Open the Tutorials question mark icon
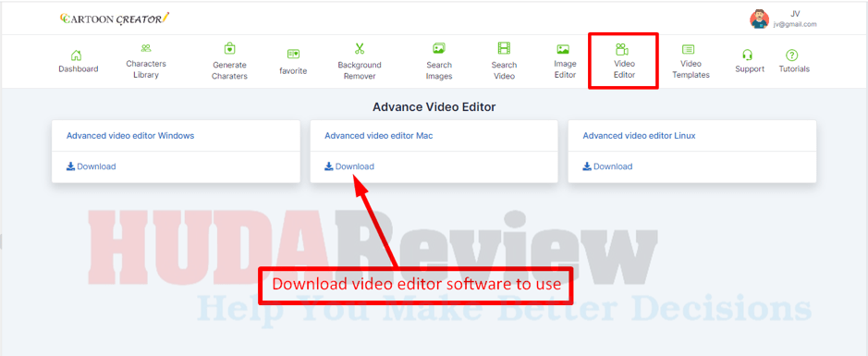The image size is (868, 356). coord(792,55)
